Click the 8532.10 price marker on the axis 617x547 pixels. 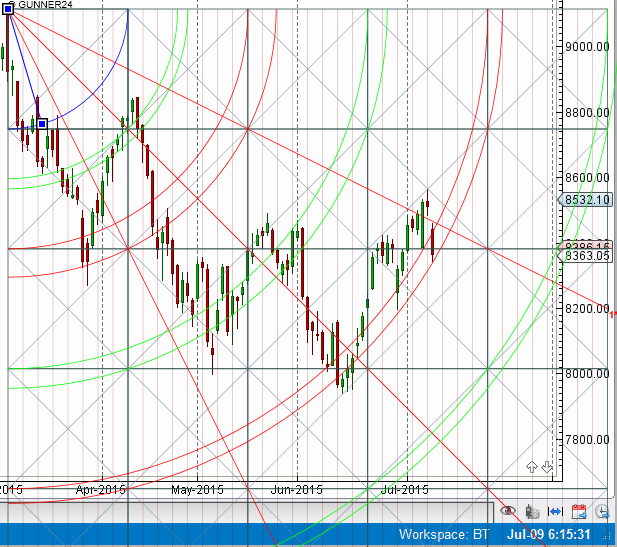tap(587, 200)
